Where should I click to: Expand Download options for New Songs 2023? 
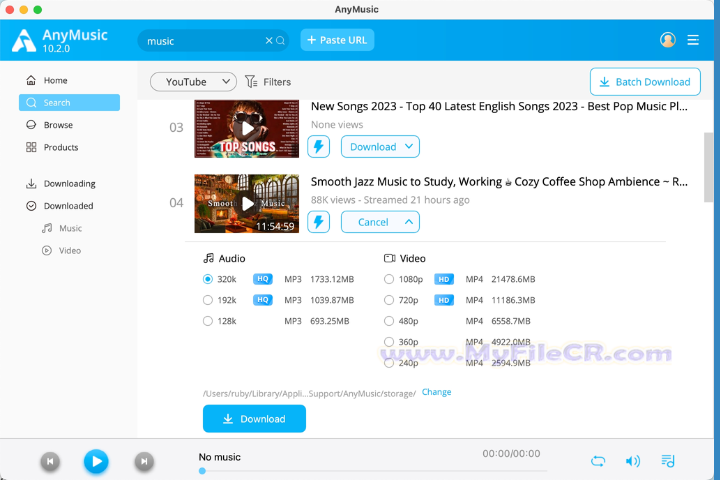pyautogui.click(x=380, y=147)
